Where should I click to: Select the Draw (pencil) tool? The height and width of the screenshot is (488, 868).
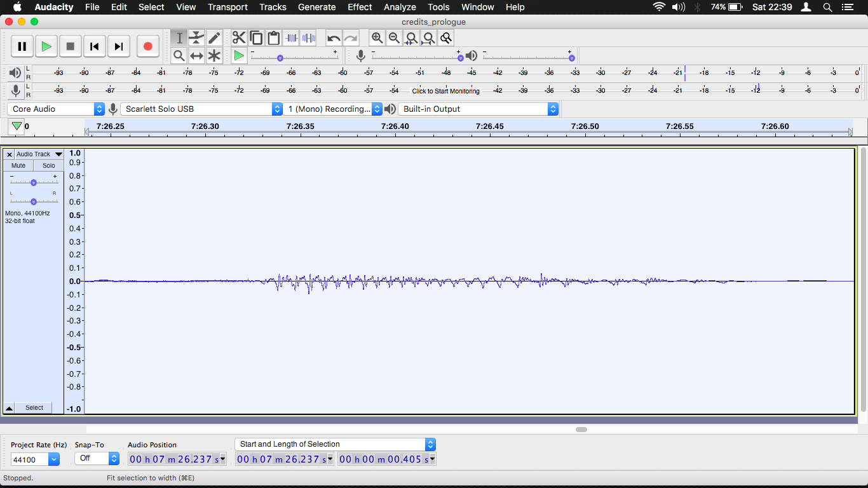[x=215, y=38]
